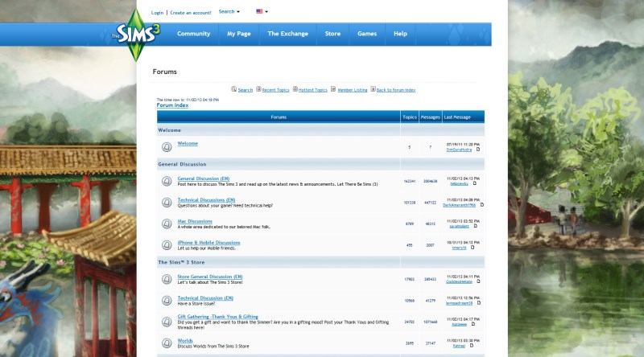Open Store General Discussion (EN) link
The image size is (644, 357).
point(210,277)
